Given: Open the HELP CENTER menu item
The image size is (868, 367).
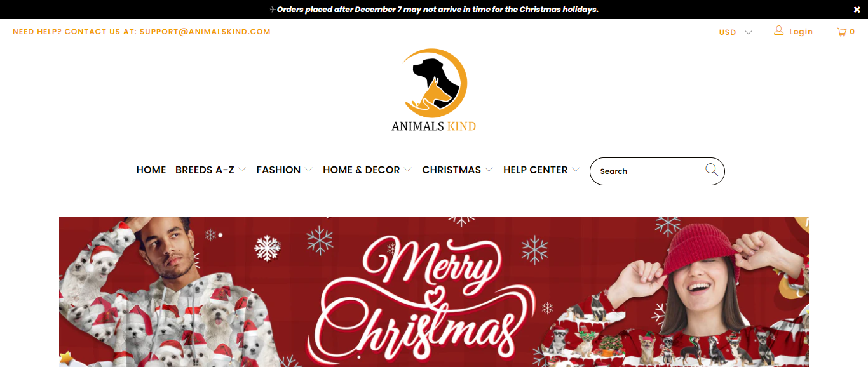Looking at the screenshot, I should point(535,170).
